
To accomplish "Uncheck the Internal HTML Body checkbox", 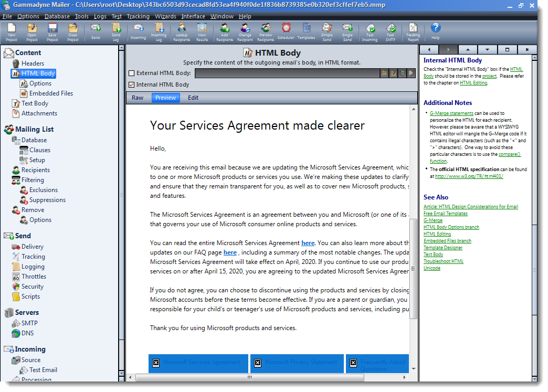I will tap(131, 84).
